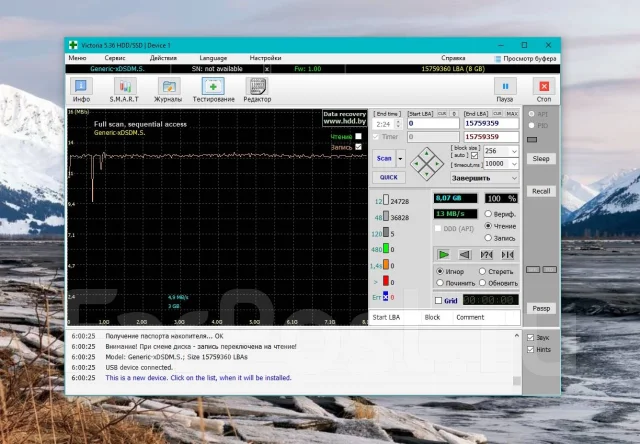Click the QUICK scan button
This screenshot has width=640, height=444.
point(389,177)
